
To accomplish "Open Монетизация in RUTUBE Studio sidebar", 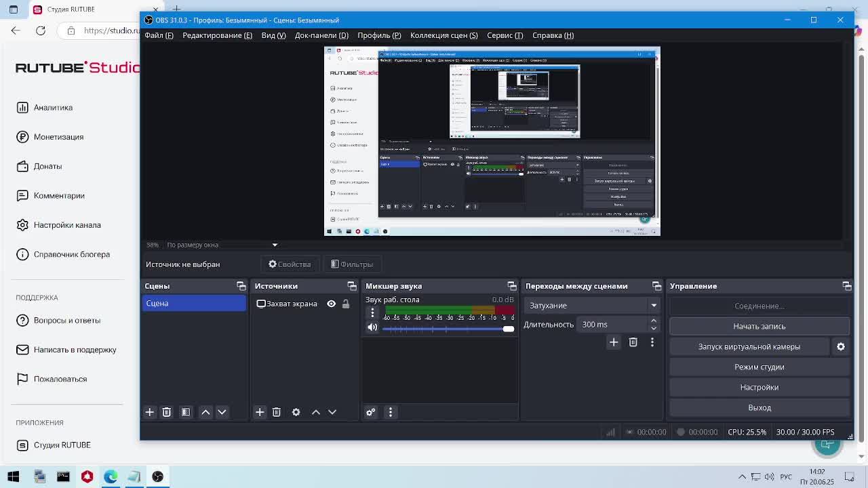I will click(50, 137).
